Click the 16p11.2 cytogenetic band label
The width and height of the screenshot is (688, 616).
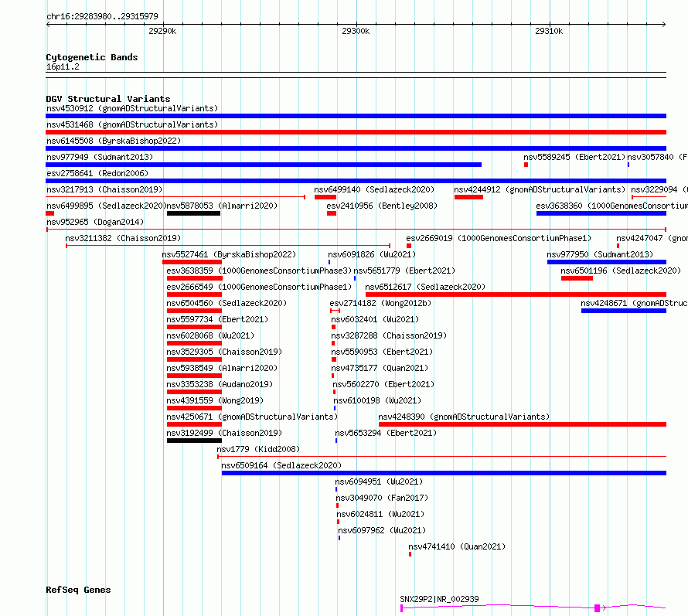click(x=63, y=66)
